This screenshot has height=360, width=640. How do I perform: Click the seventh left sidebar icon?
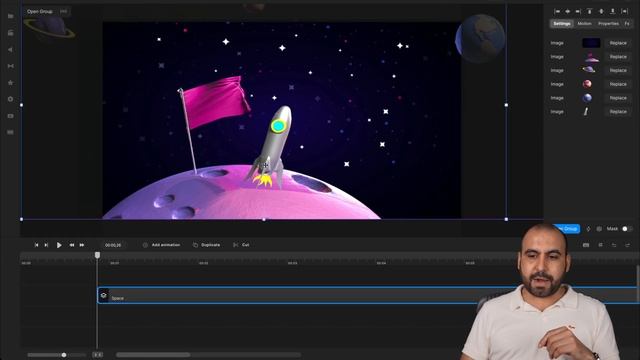pos(11,116)
